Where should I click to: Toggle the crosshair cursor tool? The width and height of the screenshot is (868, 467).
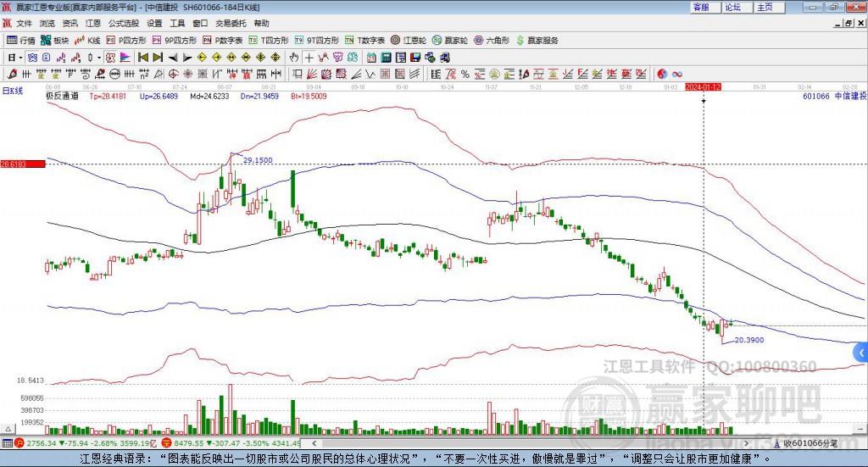tap(309, 57)
